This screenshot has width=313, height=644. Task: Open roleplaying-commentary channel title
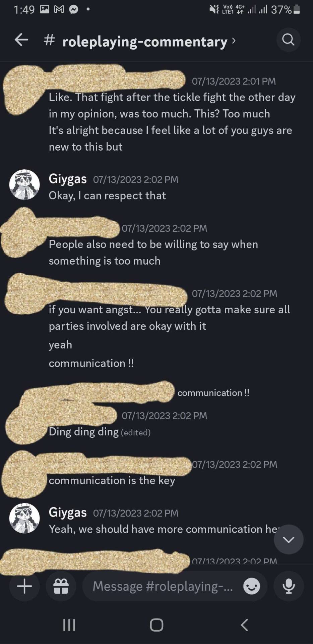[145, 41]
